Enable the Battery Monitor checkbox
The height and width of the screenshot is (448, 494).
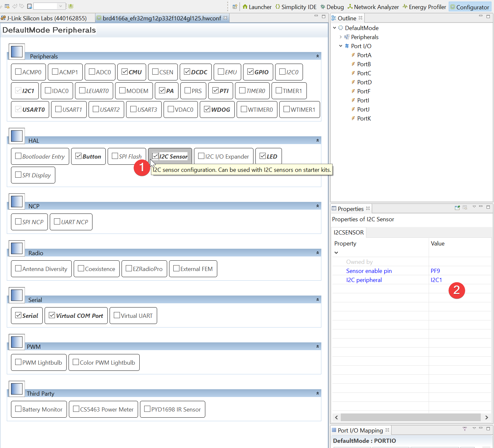coord(18,409)
